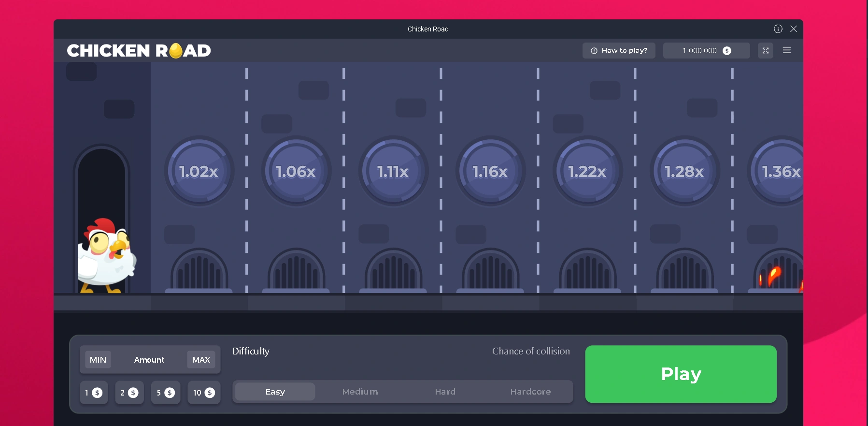Image resolution: width=868 pixels, height=426 pixels.
Task: Click the info icon in title bar
Action: [778, 29]
